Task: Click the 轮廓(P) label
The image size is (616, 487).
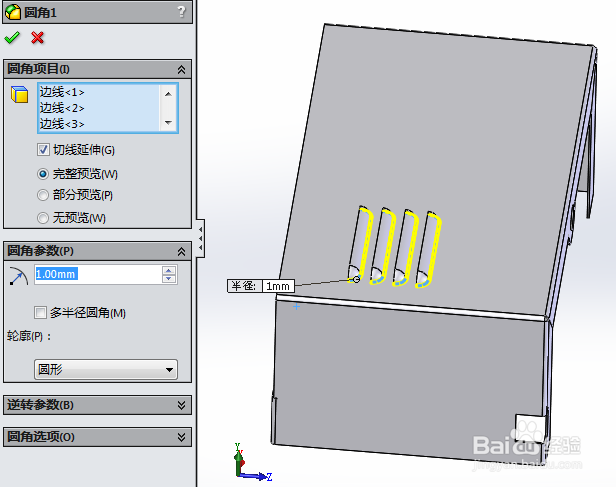Action: [28, 336]
